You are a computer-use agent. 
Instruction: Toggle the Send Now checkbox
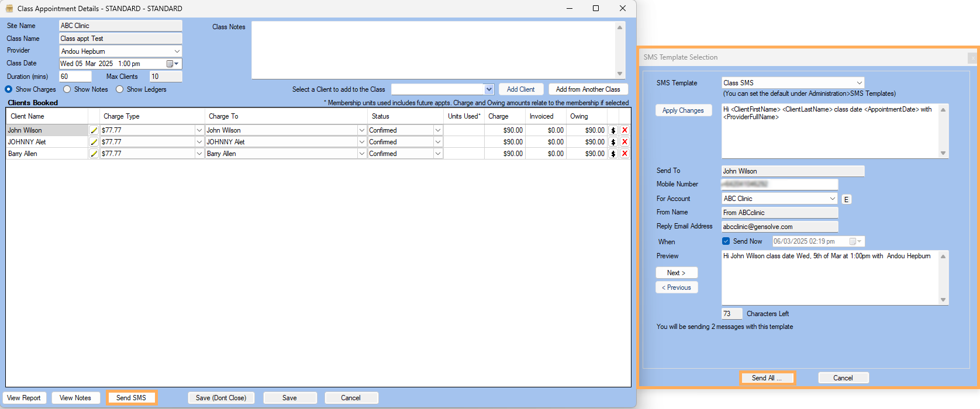(x=726, y=241)
